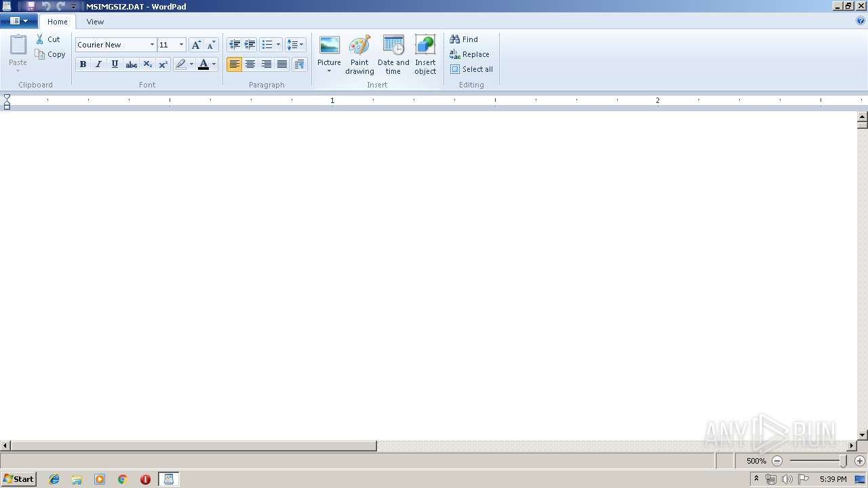The height and width of the screenshot is (488, 868).
Task: Expand the bullet list style dropdown arrow
Action: 278,45
